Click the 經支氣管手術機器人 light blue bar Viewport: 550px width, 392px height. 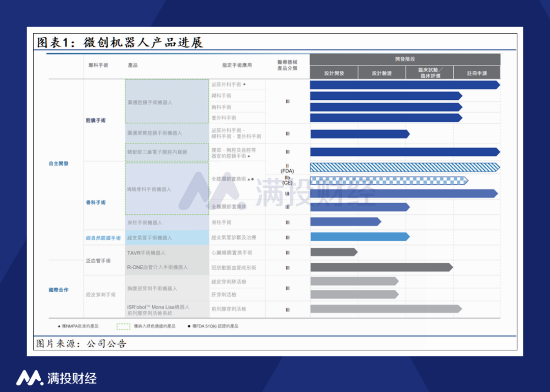click(x=360, y=237)
